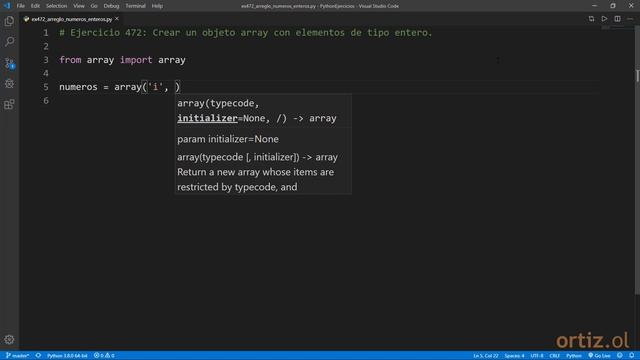Screen dimensions: 640x360
Task: Close the ex472_arreglo_numeros_enteros.py tab
Action: point(117,19)
